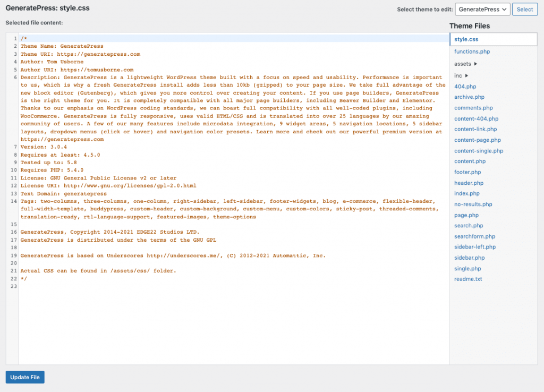Open style.css in Theme Files
The width and height of the screenshot is (544, 392).
466,39
